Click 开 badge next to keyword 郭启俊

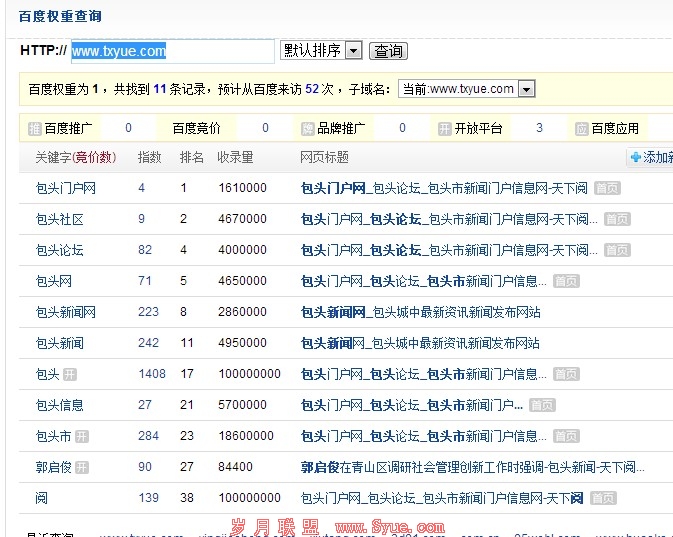coord(82,467)
